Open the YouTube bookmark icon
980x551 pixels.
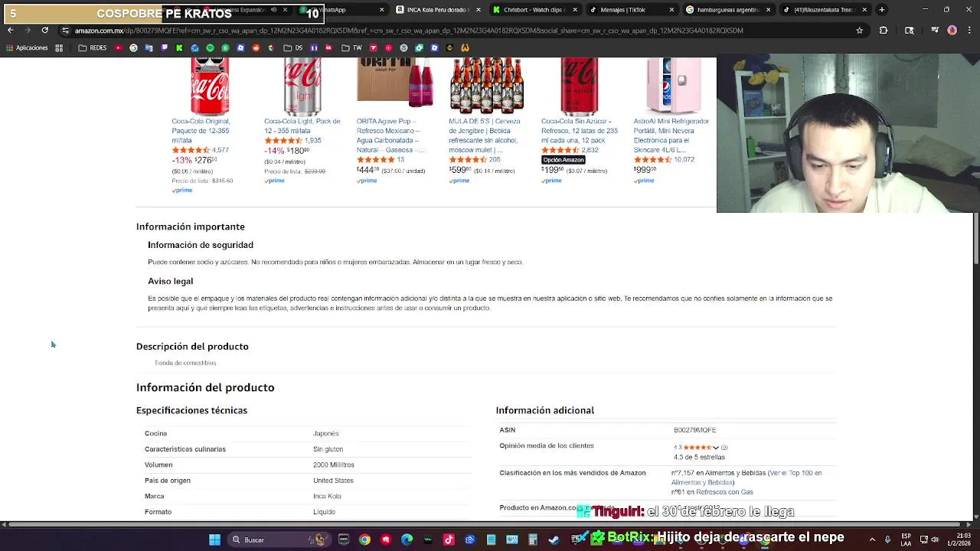(x=119, y=47)
